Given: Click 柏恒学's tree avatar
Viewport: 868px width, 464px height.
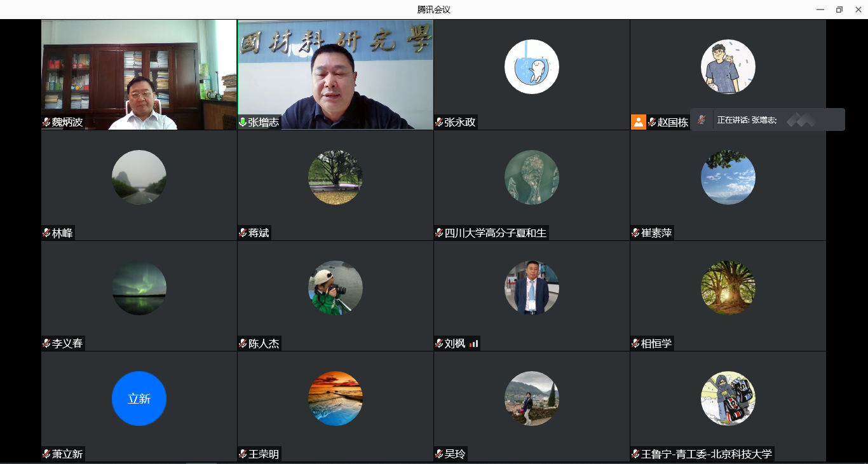Looking at the screenshot, I should 728,288.
